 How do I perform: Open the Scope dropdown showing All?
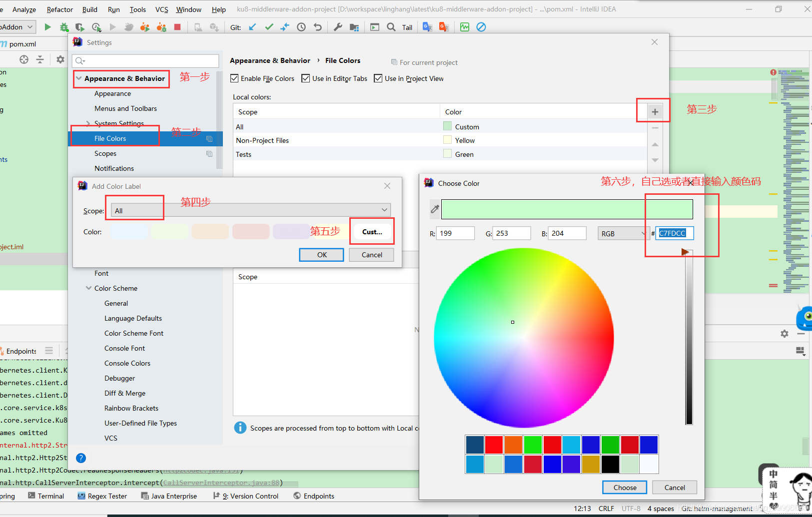click(250, 210)
